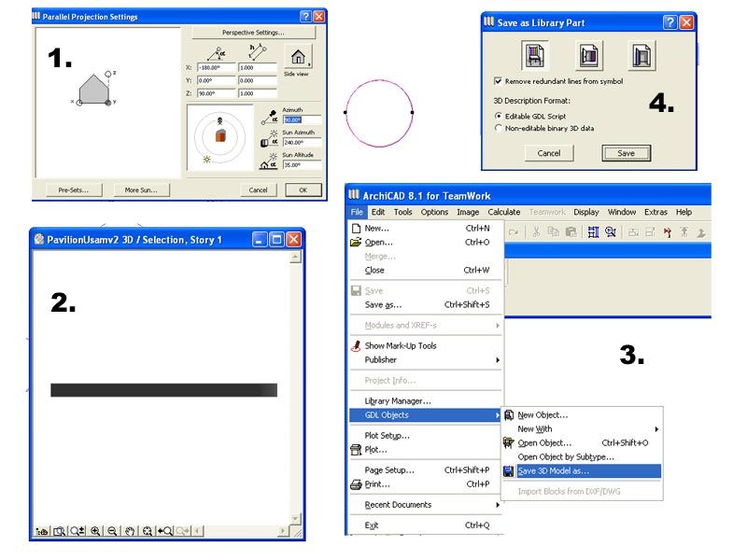The height and width of the screenshot is (560, 747).
Task: Expand the Recent Documents submenu
Action: coord(498,505)
